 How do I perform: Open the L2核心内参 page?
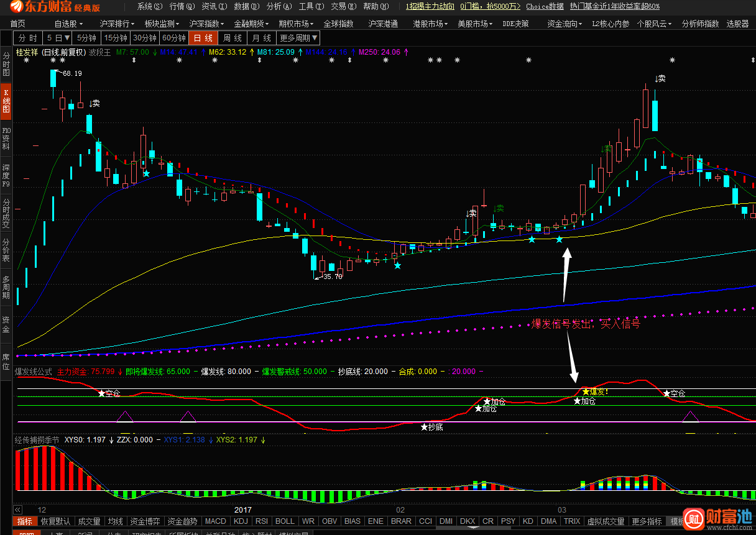[x=611, y=24]
